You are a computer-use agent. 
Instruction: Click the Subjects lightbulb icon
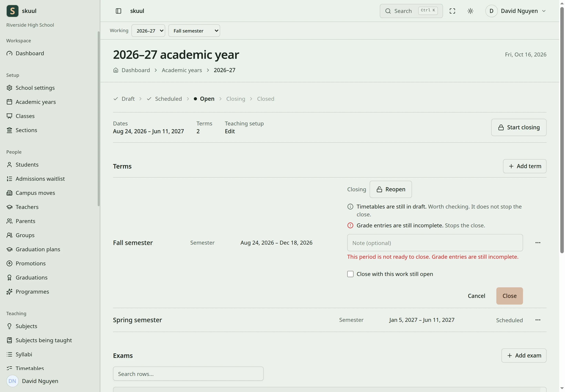(9, 326)
